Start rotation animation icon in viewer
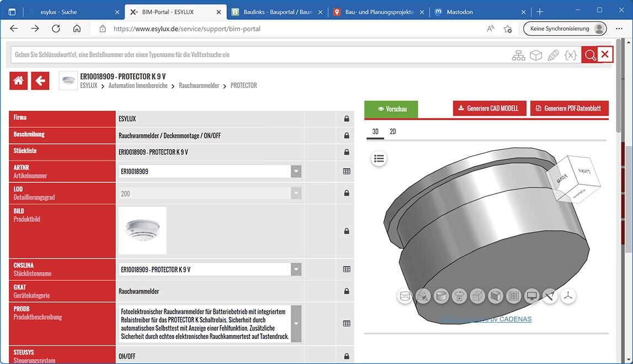633x364 pixels. (459, 296)
